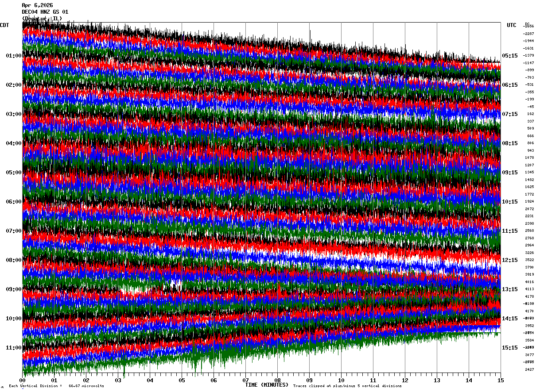Click the "04" minute tick label
The height and width of the screenshot is (392, 536).
point(150,380)
